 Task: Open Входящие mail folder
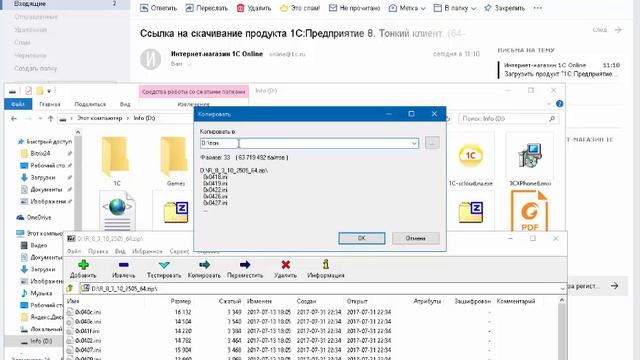65,4
